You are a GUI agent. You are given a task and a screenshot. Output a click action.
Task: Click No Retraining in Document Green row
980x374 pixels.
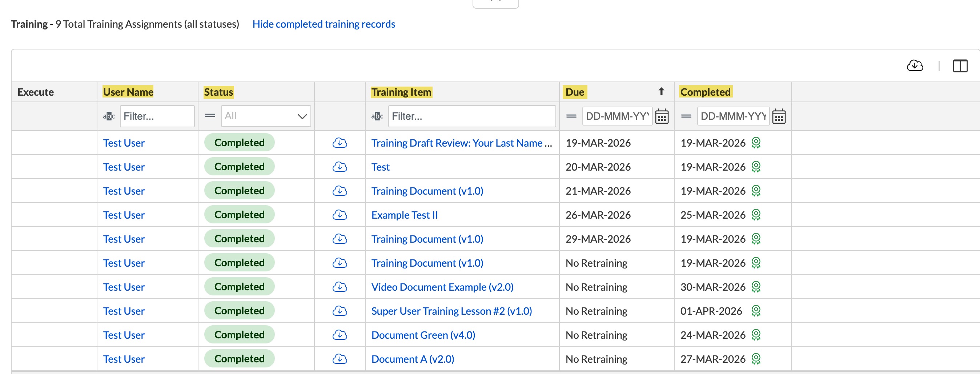[596, 335]
